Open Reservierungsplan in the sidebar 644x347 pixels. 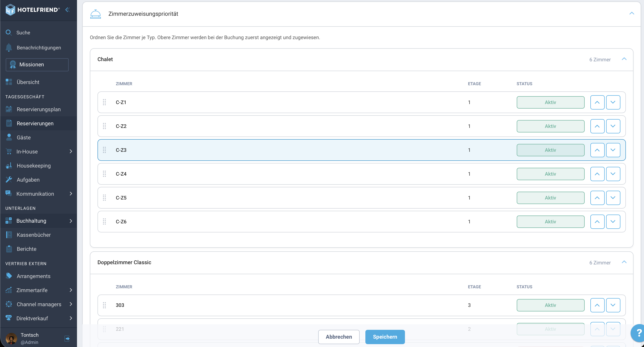[x=39, y=109]
